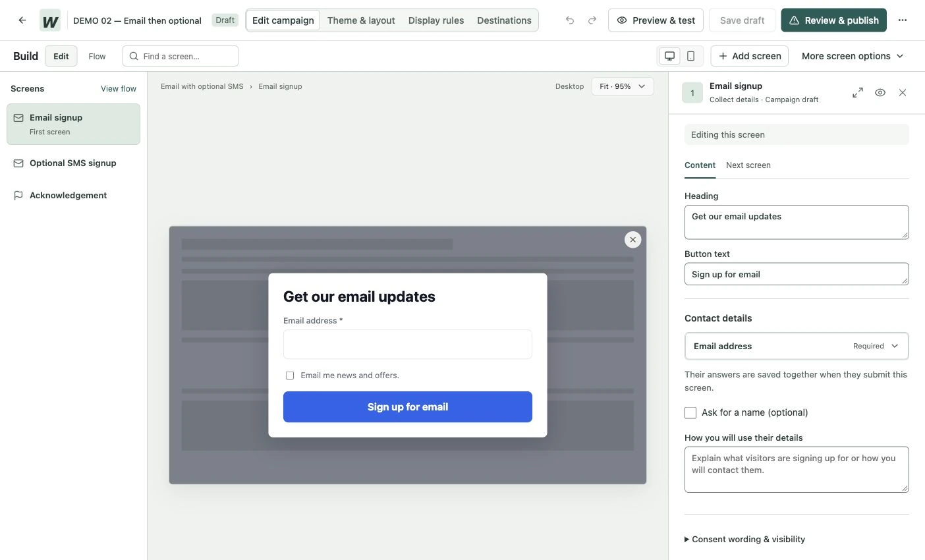
Task: Select Email signup first screen
Action: pos(73,124)
